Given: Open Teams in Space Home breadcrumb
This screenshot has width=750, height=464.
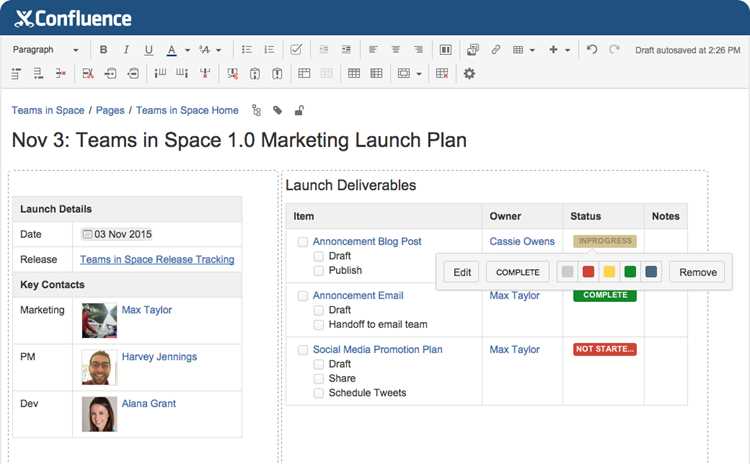Looking at the screenshot, I should (x=187, y=110).
